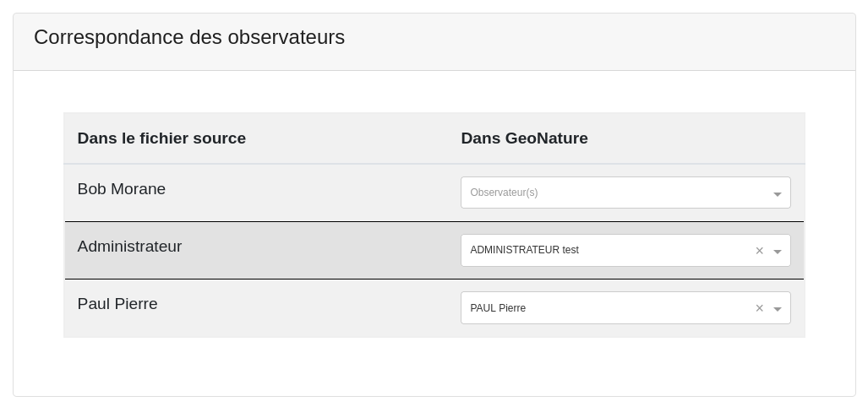Click the ADMINISTRATEUR test selected value text

(x=524, y=250)
